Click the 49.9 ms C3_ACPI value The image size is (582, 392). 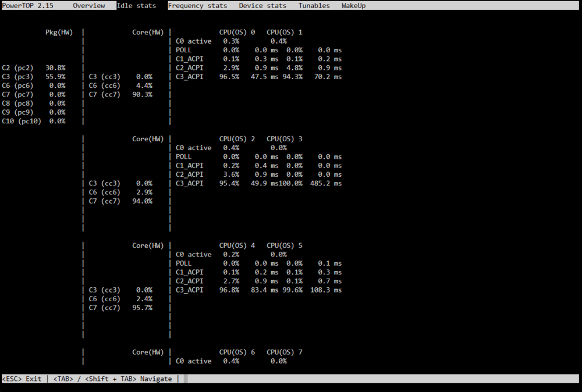(x=264, y=184)
